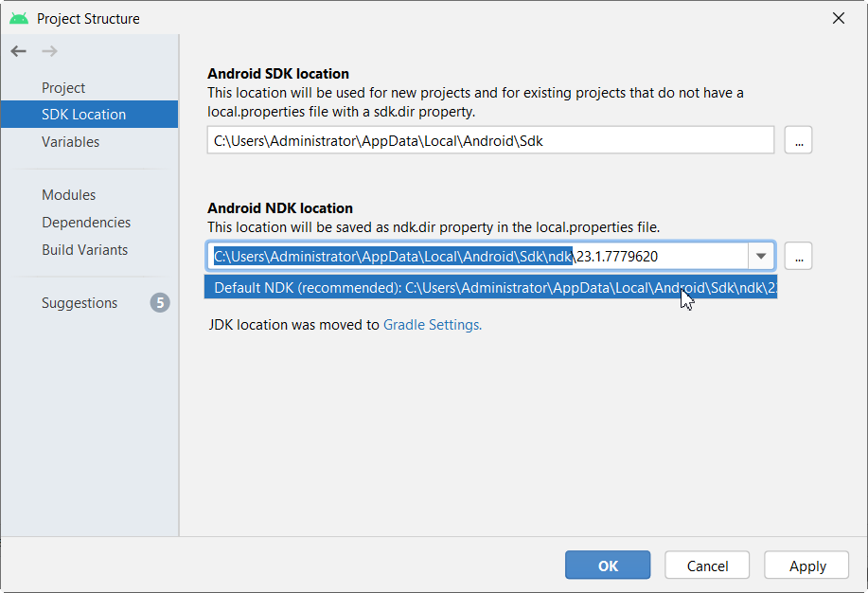Switch to Modules section

pos(69,195)
